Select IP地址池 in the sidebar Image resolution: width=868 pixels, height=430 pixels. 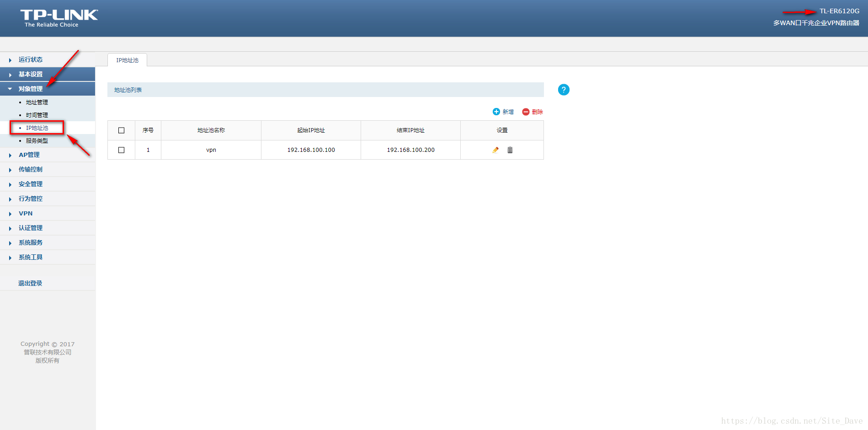click(x=37, y=128)
